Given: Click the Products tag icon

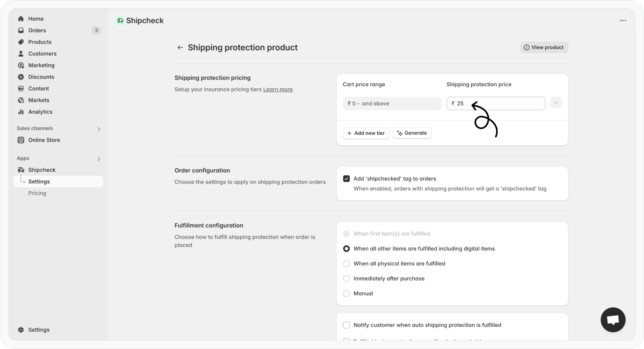Looking at the screenshot, I should (x=21, y=42).
